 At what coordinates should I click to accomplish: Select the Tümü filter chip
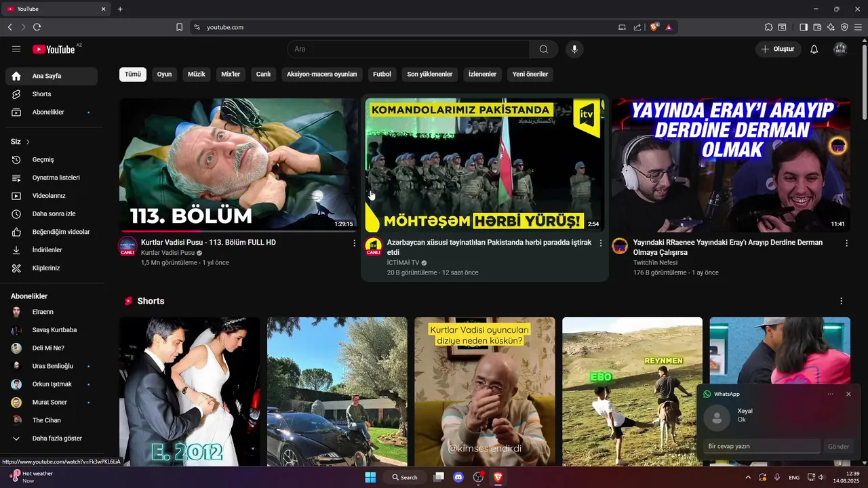[133, 74]
